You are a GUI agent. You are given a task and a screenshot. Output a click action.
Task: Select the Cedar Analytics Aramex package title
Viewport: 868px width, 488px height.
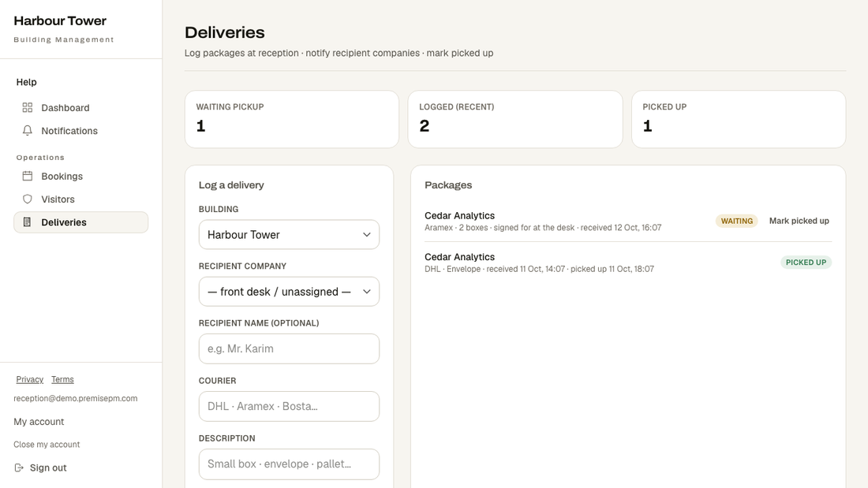pyautogui.click(x=459, y=216)
